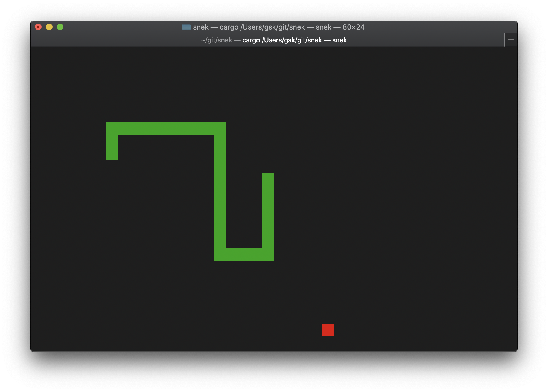Click the snake's top-right corner block
The height and width of the screenshot is (392, 548).
click(x=220, y=129)
